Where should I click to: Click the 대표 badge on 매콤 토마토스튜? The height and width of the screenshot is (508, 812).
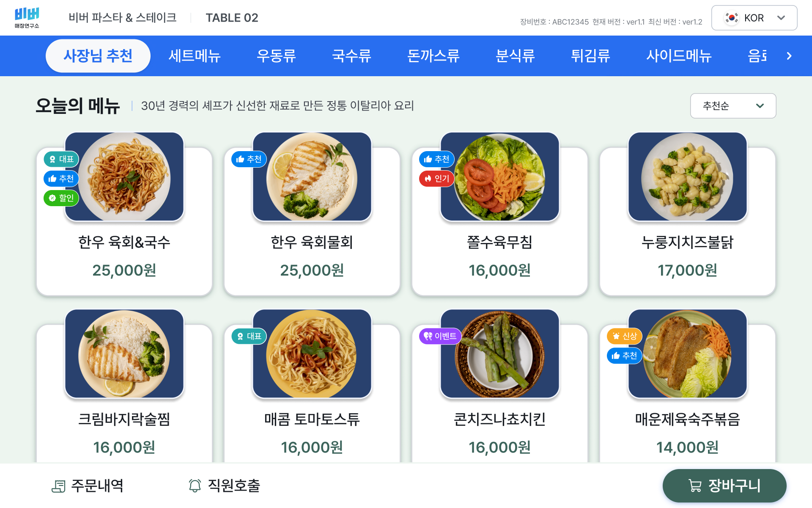(249, 336)
